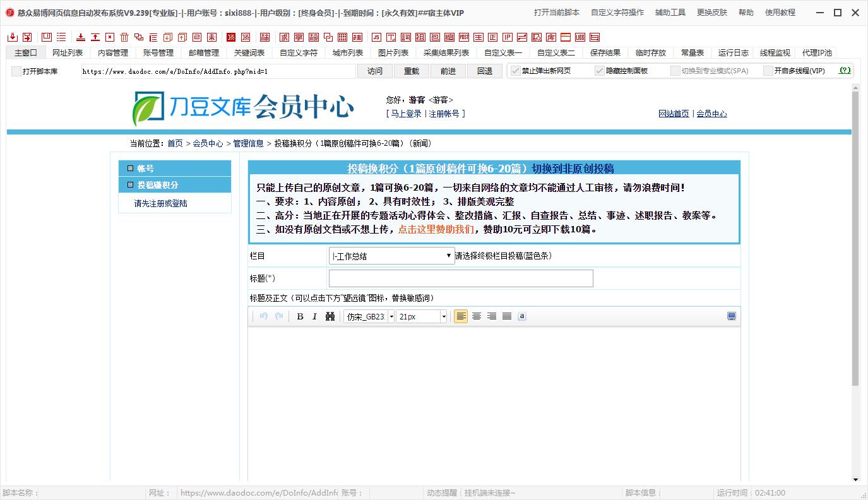
Task: Toggle 禁止弹出新网页 checkbox
Action: pos(515,71)
